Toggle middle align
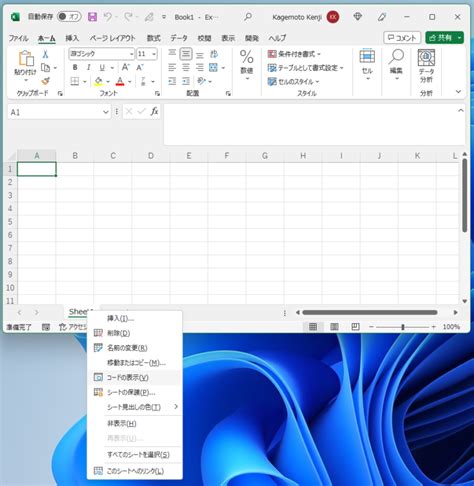 click(x=186, y=54)
